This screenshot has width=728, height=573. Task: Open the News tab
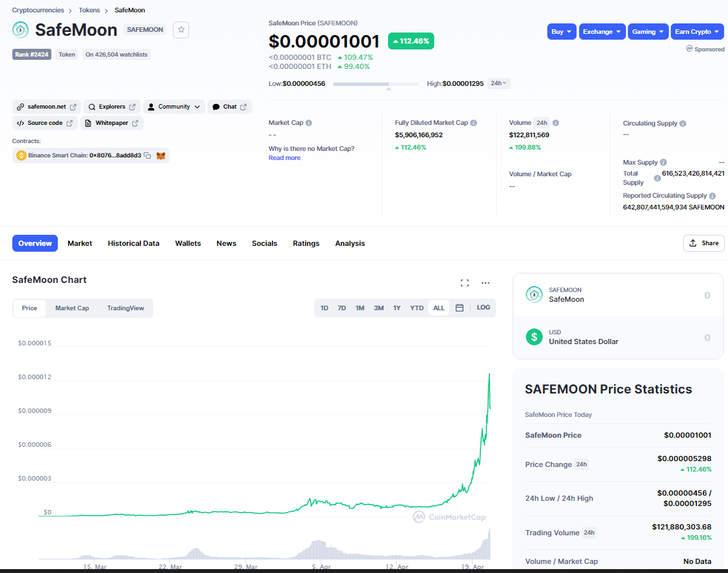[x=227, y=243]
